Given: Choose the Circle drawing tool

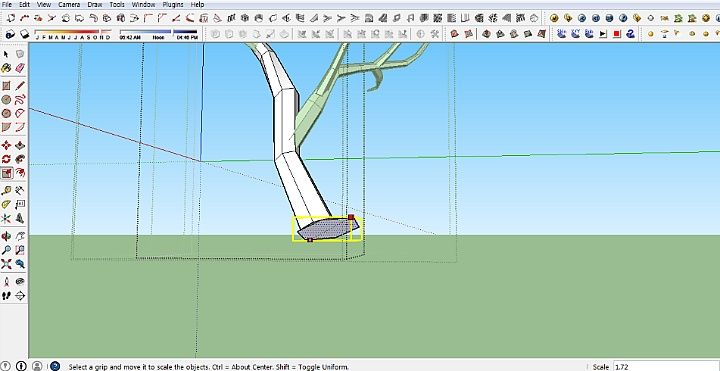Looking at the screenshot, I should coord(6,100).
